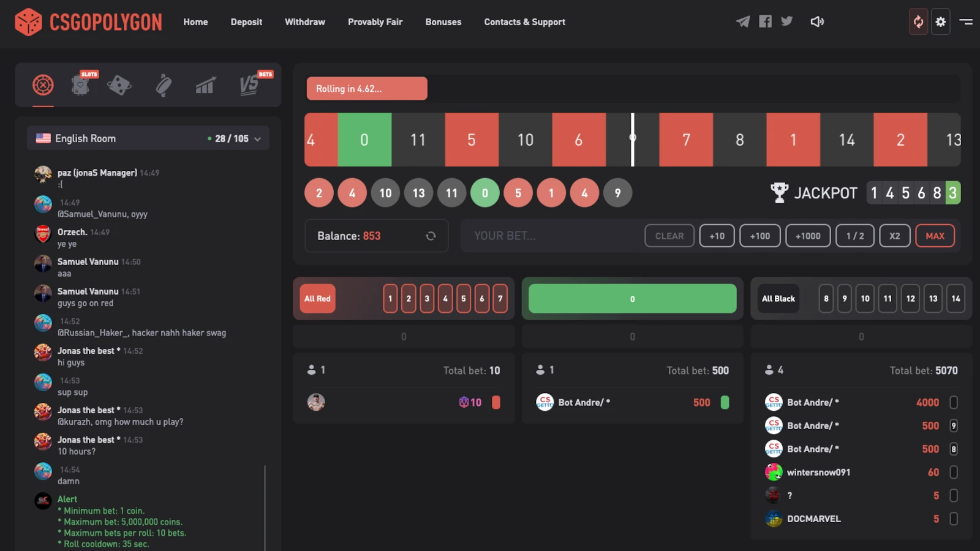Open Contacts & Support
This screenshot has height=551, width=980.
(x=525, y=22)
